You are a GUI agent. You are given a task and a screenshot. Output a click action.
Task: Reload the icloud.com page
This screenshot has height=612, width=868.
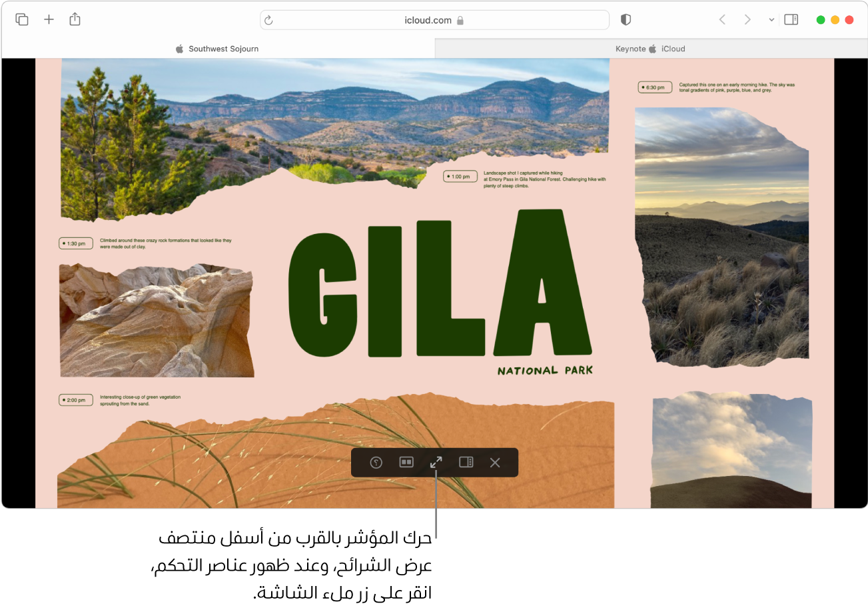click(x=269, y=20)
